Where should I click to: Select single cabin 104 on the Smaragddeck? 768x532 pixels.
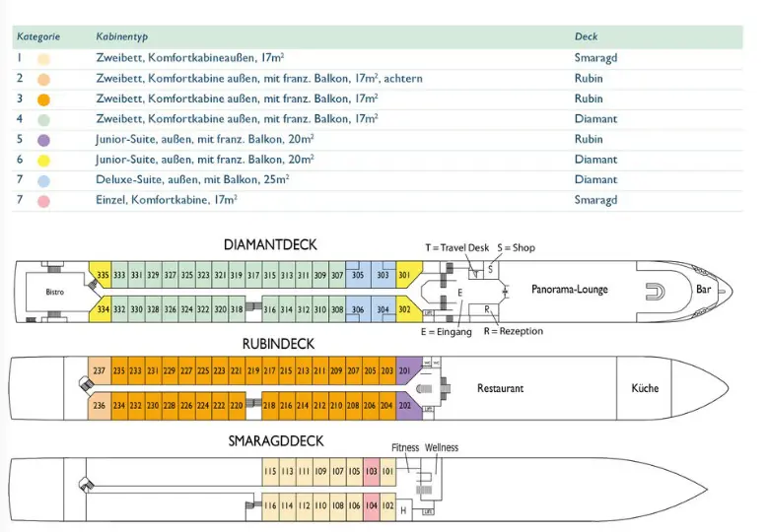[372, 505]
